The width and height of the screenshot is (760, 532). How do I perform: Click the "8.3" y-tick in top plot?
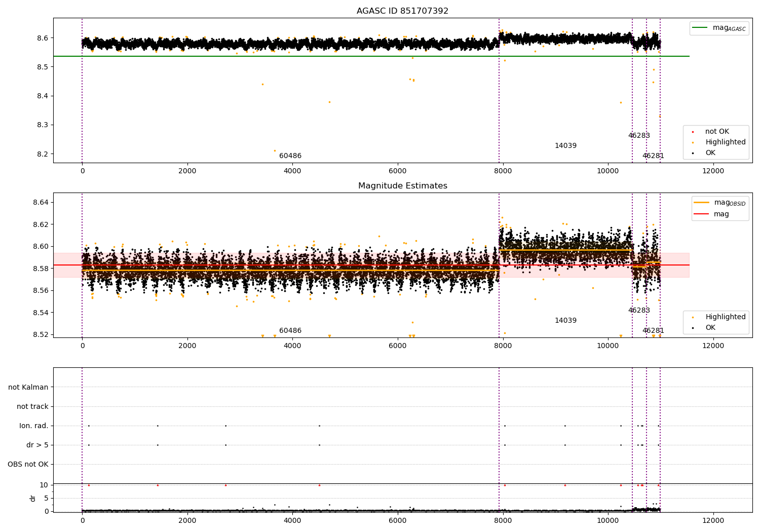43,125
